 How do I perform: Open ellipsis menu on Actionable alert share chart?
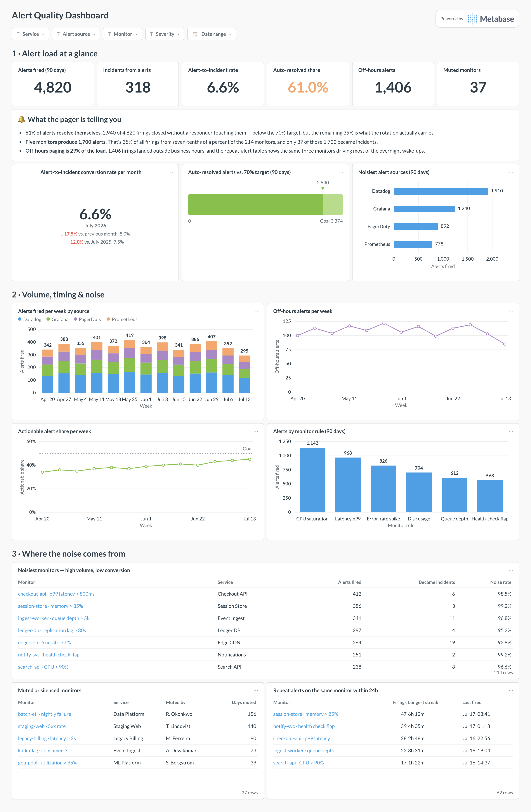click(256, 431)
